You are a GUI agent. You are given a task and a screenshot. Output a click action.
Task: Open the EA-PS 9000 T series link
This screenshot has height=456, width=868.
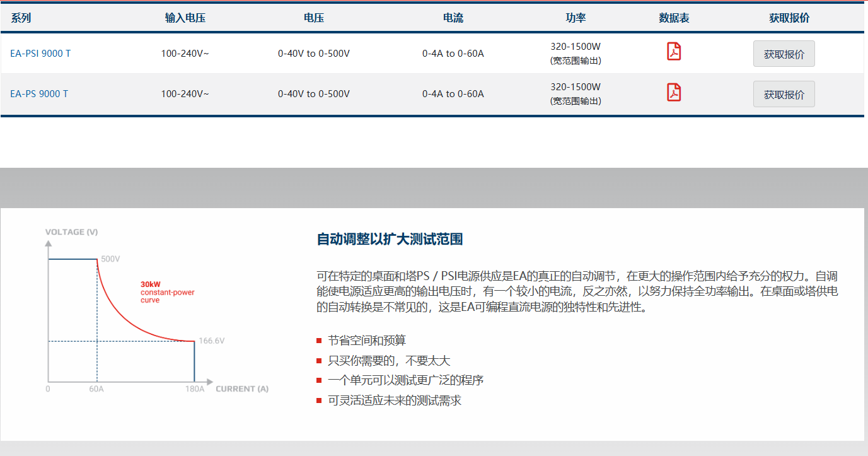click(x=39, y=94)
